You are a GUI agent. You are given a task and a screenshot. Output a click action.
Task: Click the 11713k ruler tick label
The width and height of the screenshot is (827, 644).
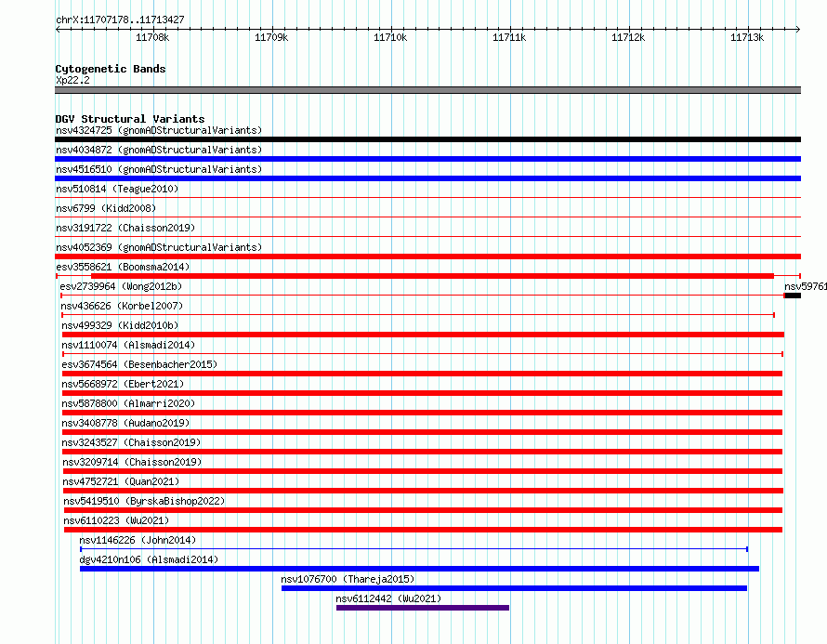pos(747,37)
